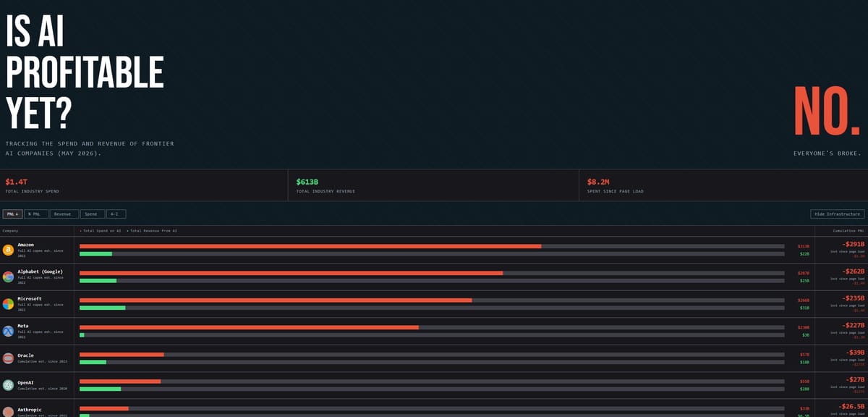Click the Microsoft company name
Viewport: 868px width, 417px height.
click(x=30, y=298)
